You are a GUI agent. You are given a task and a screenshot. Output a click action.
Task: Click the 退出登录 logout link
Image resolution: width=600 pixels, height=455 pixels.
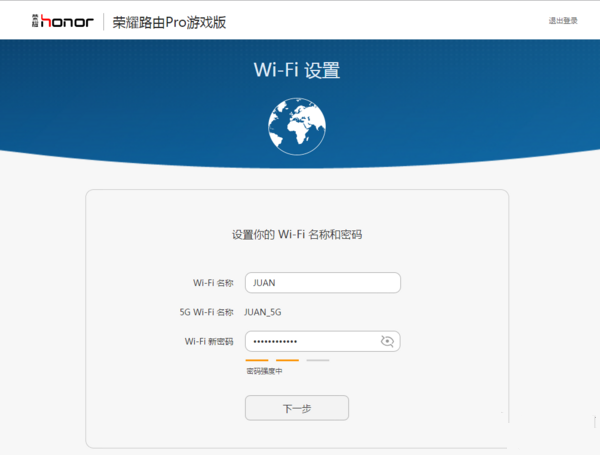563,21
